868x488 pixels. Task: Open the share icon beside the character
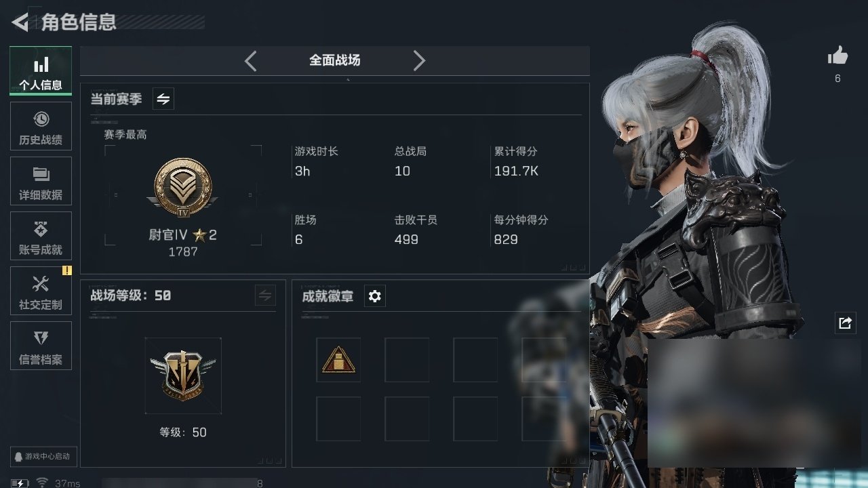[x=845, y=323]
